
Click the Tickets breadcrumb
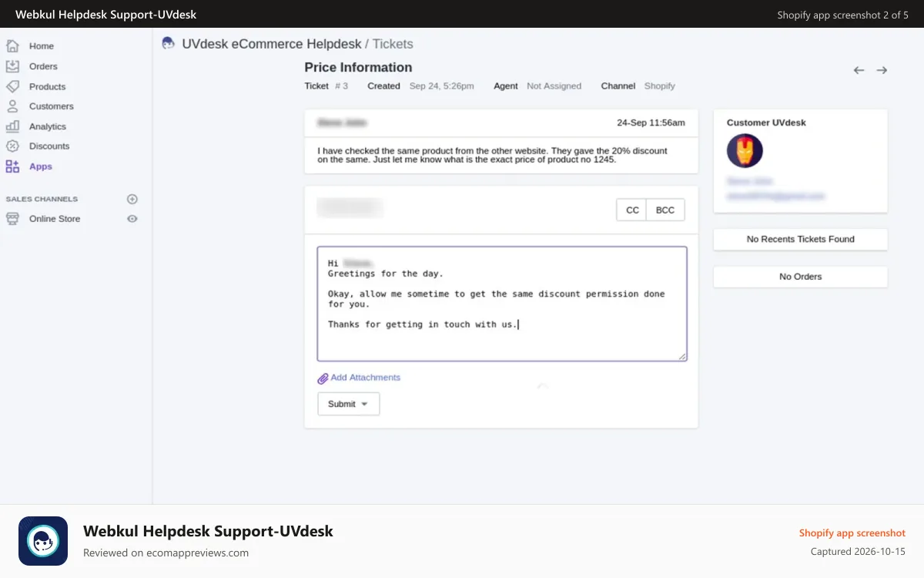(393, 44)
